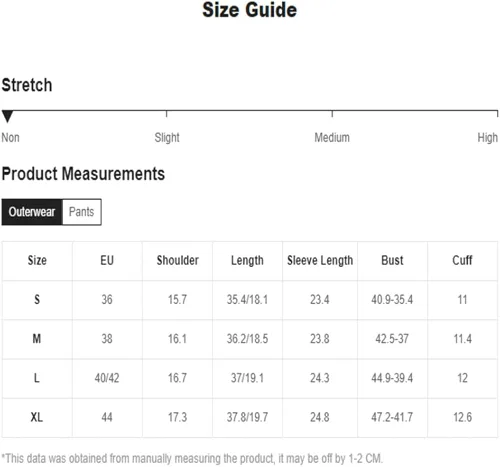This screenshot has height=467, width=500.
Task: Click the EU column header
Action: tap(107, 260)
